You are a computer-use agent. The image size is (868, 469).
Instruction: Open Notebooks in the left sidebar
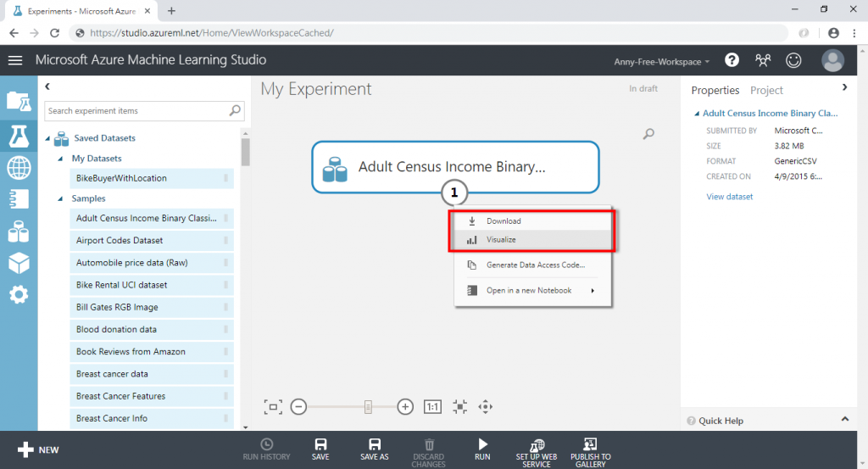tap(19, 198)
